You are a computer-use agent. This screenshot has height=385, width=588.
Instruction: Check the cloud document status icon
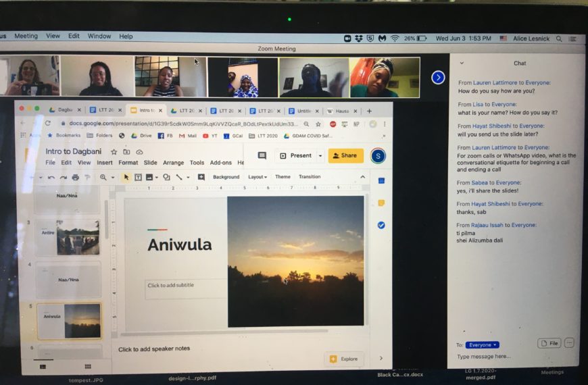(x=139, y=152)
